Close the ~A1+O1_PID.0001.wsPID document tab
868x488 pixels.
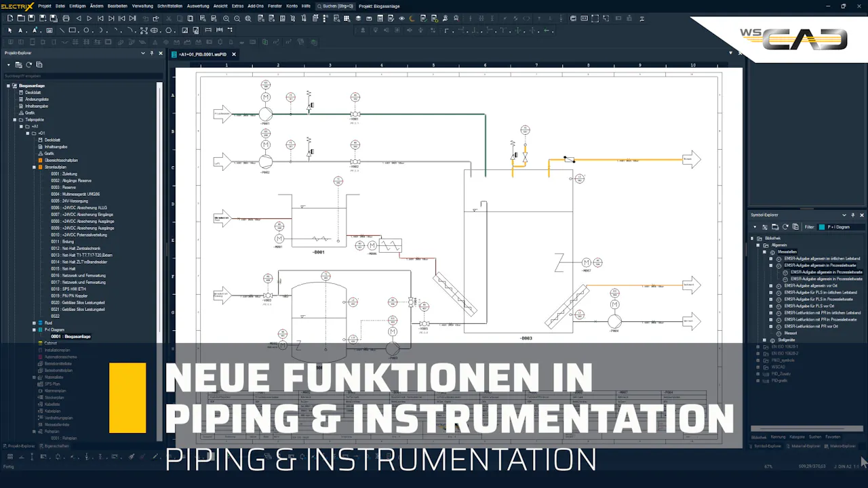[x=234, y=54]
